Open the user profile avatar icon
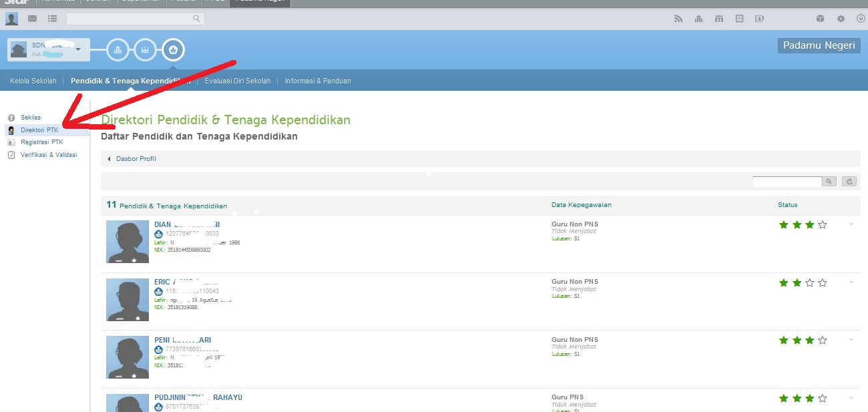 click(x=11, y=19)
